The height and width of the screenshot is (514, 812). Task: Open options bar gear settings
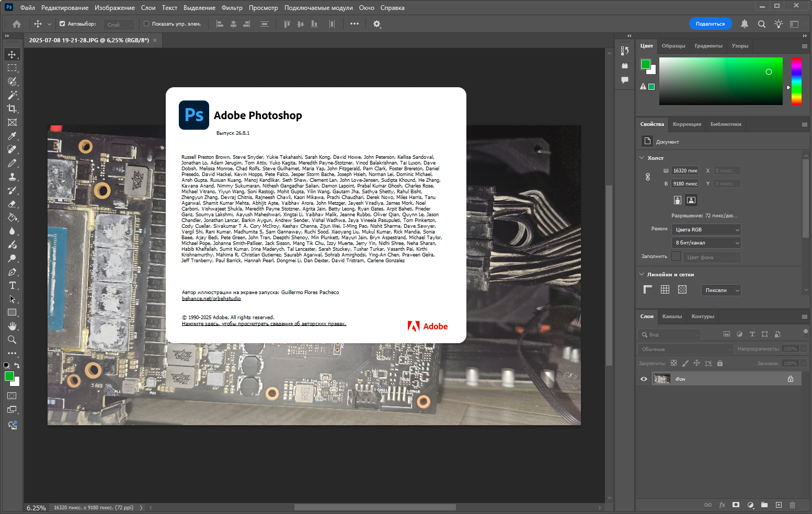(x=377, y=24)
